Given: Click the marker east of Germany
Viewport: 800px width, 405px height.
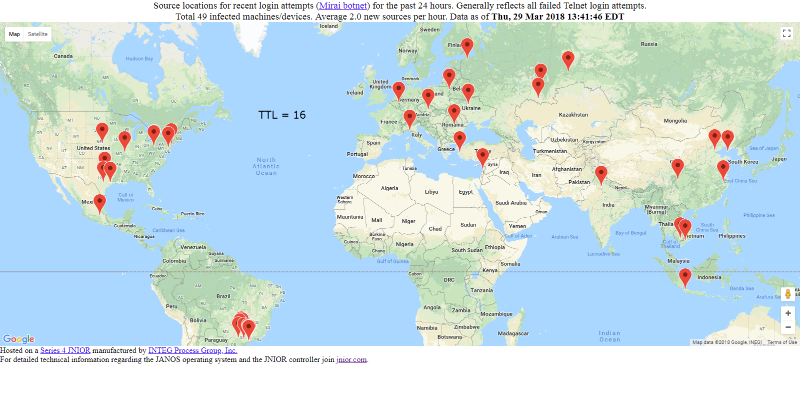Looking at the screenshot, I should tap(428, 98).
